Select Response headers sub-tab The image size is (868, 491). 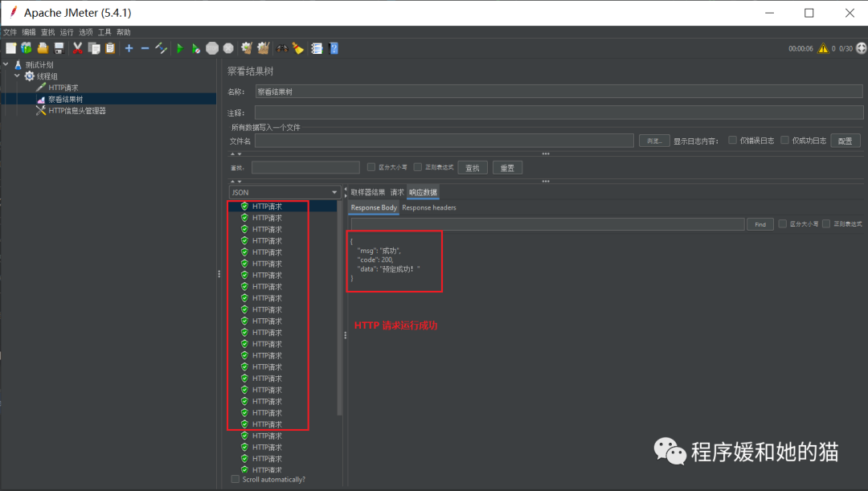click(x=429, y=207)
